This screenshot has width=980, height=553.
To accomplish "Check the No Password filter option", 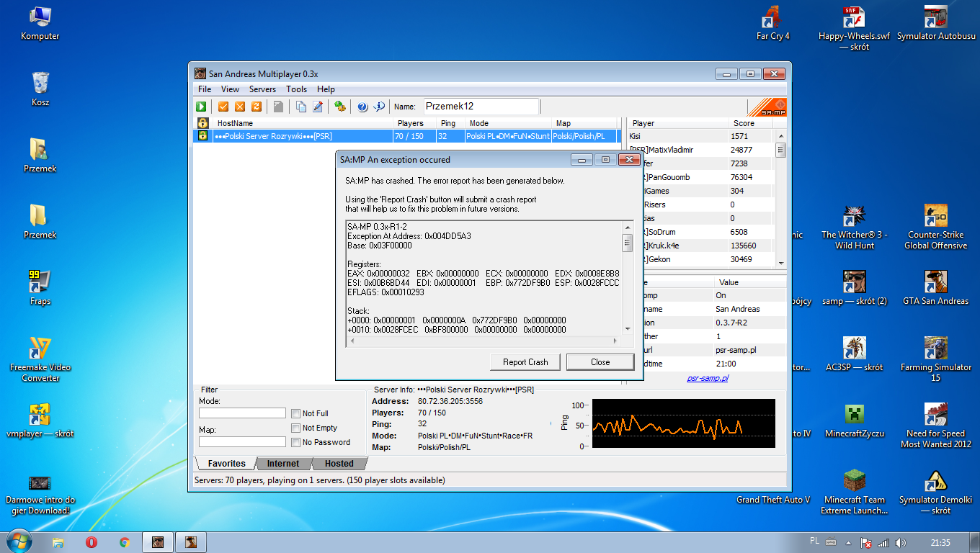I will coord(296,442).
